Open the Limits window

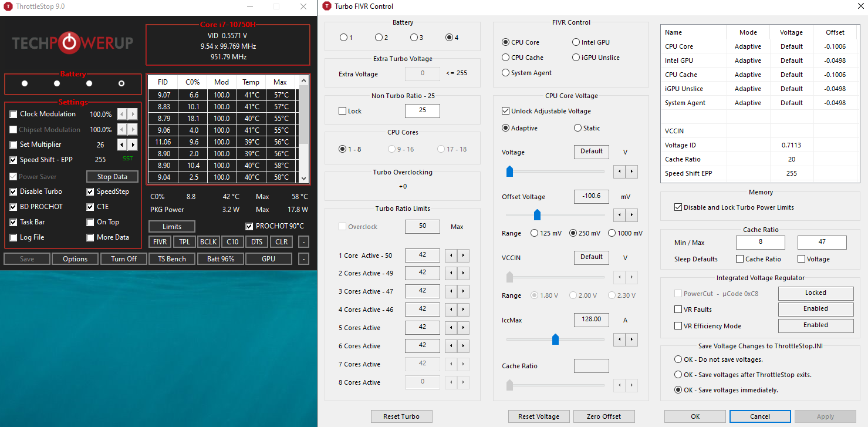[x=172, y=227]
